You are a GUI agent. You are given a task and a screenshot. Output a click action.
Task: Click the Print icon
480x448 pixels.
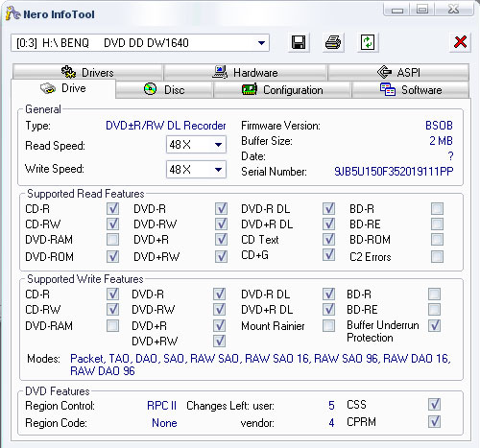pos(333,42)
